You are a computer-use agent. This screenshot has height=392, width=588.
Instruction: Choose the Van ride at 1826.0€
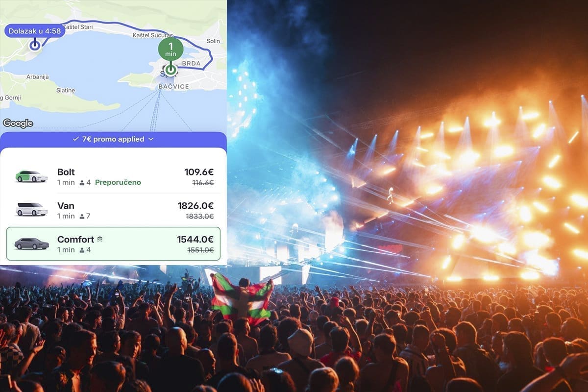(x=113, y=210)
